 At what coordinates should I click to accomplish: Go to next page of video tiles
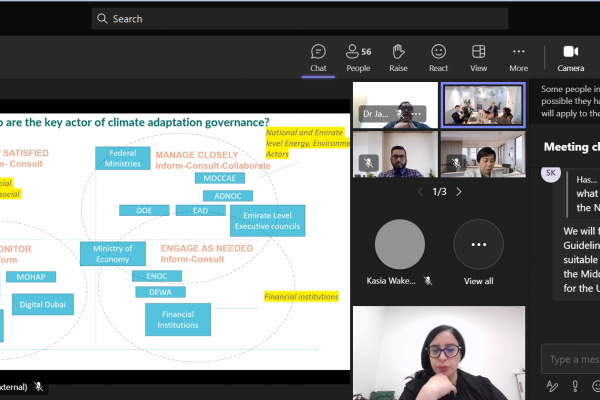[x=459, y=191]
